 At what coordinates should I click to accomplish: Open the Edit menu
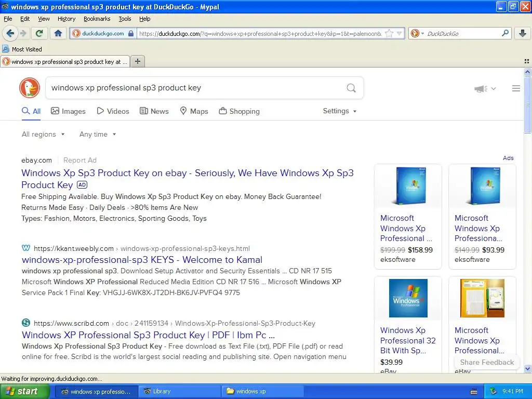[x=25, y=19]
